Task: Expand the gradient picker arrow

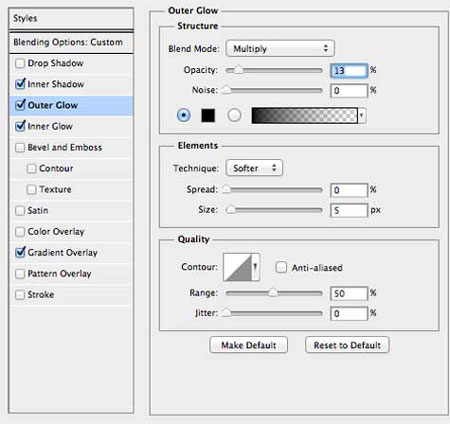Action: coord(362,115)
